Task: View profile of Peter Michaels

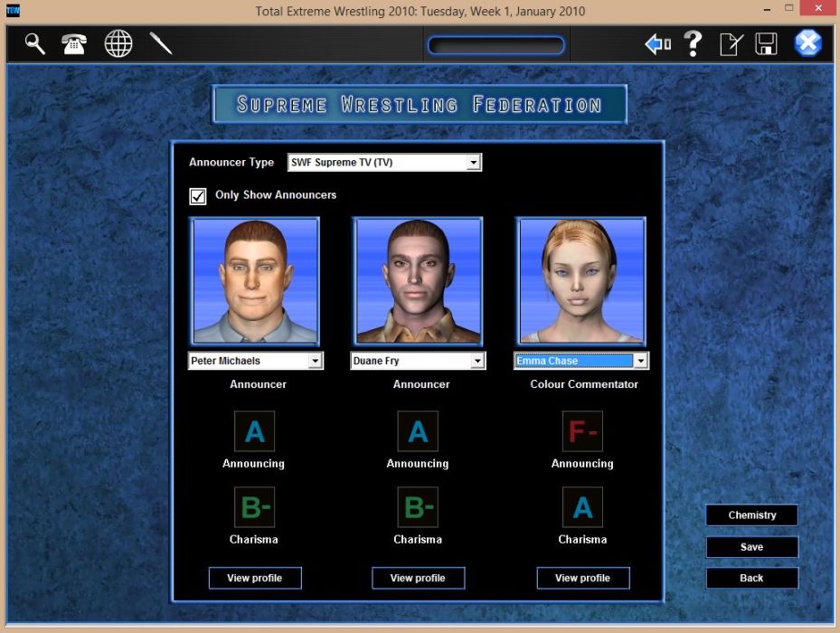Action: (x=255, y=578)
